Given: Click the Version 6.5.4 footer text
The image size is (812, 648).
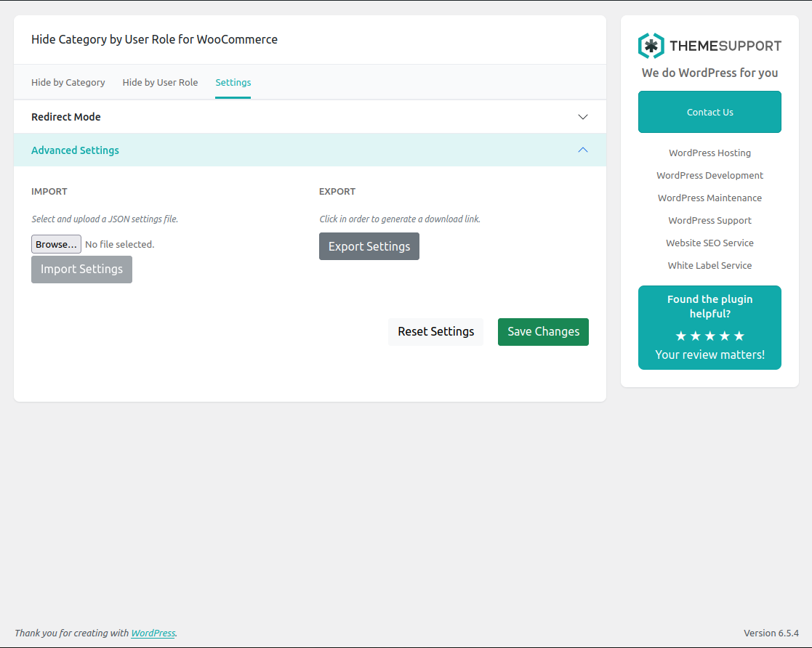Looking at the screenshot, I should point(771,633).
